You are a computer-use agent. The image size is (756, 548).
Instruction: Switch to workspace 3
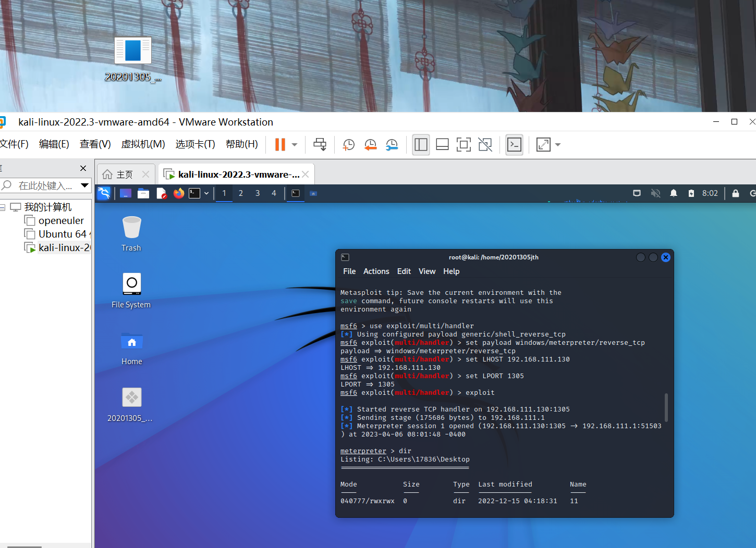click(x=258, y=193)
